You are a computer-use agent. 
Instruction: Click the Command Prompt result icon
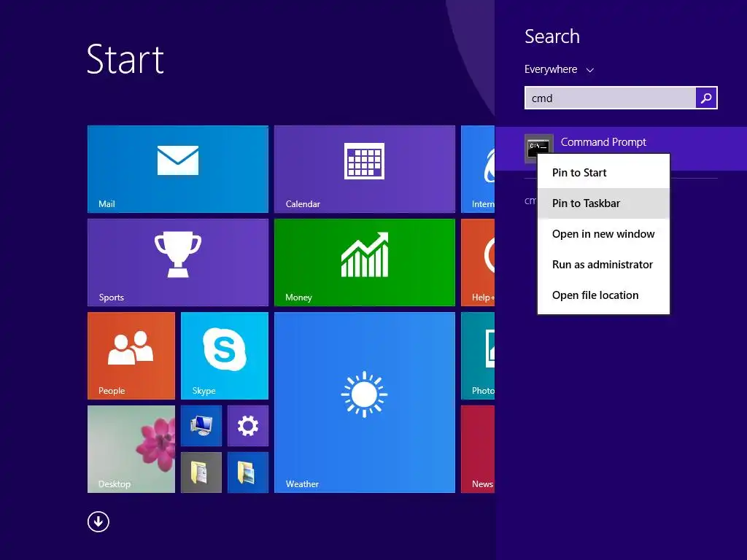pos(539,149)
